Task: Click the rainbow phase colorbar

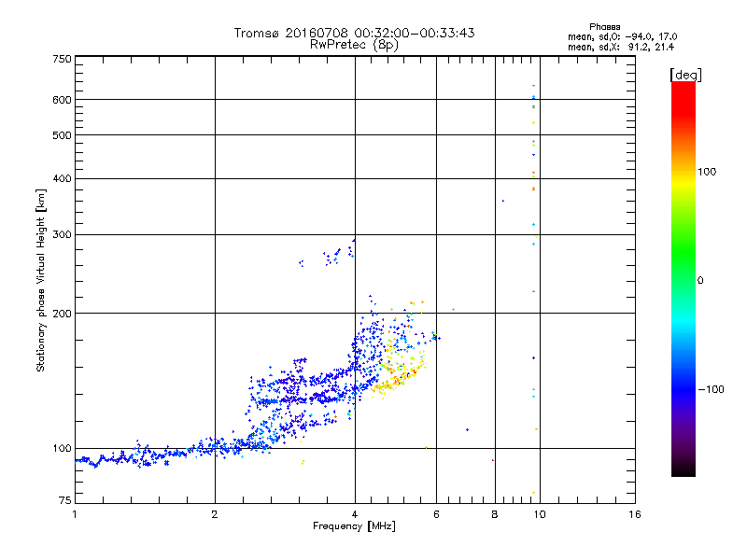Action: [684, 279]
